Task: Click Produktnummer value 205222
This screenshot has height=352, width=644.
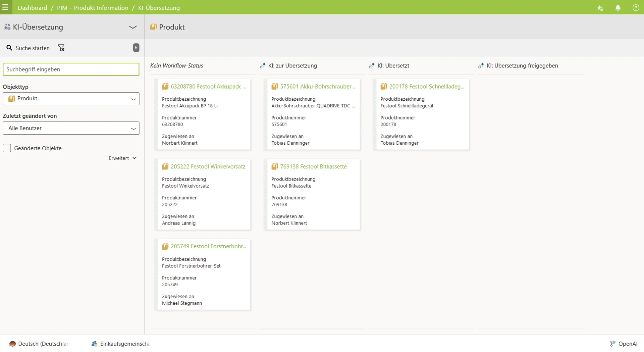Action: tap(170, 205)
